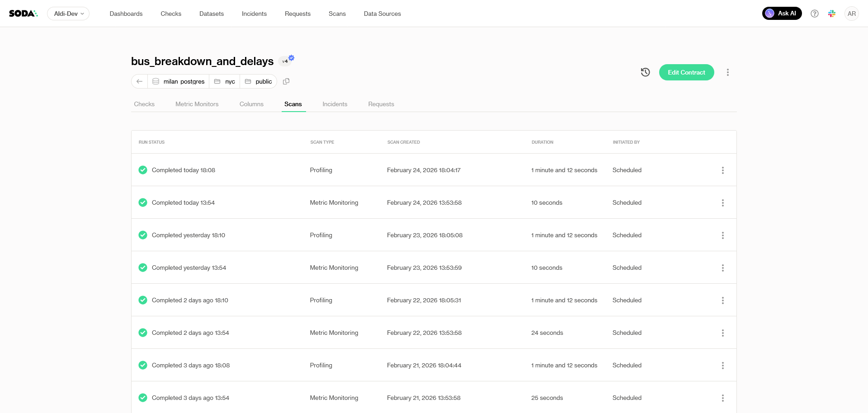Open the AR user avatar menu
This screenshot has height=413, width=868.
point(851,14)
